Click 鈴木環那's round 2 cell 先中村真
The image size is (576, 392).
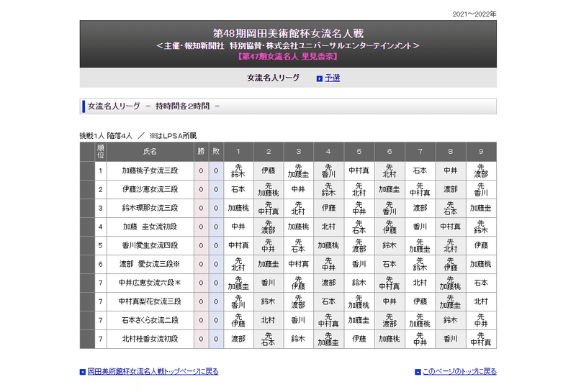pyautogui.click(x=269, y=208)
